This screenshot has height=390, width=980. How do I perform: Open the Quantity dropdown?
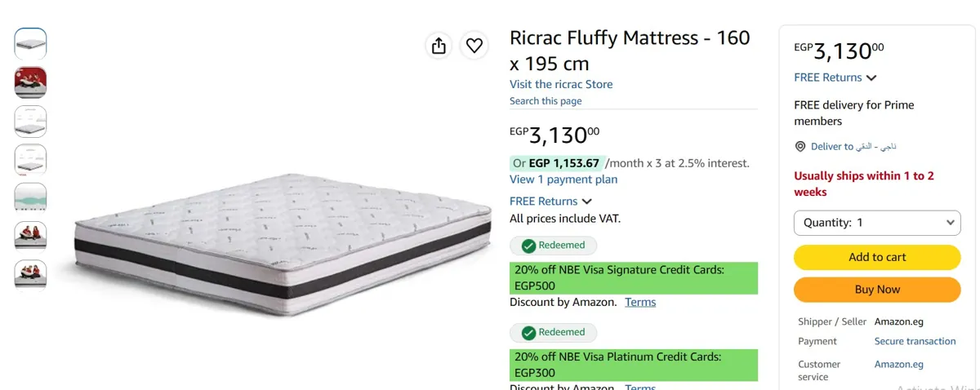(877, 223)
